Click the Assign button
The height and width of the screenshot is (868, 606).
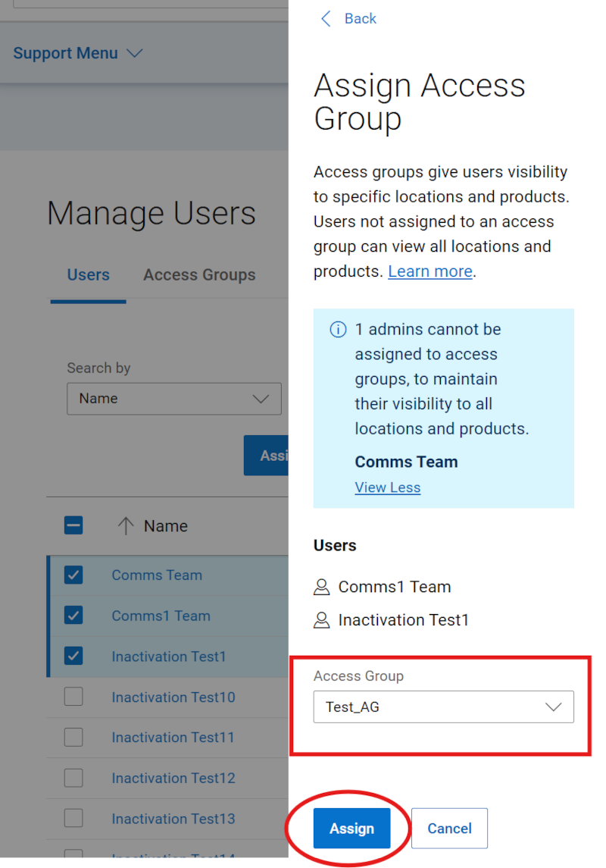click(351, 828)
